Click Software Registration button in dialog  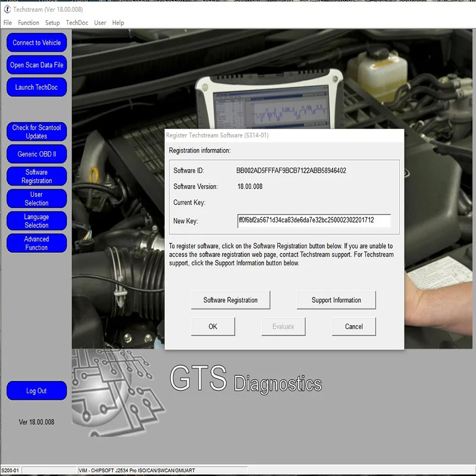[x=230, y=300]
